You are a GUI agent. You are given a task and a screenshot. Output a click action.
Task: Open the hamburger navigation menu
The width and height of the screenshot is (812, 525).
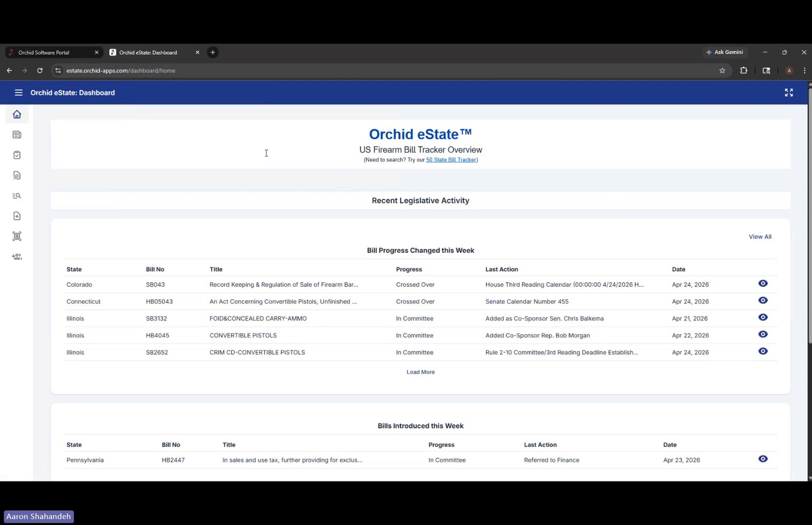pos(19,93)
